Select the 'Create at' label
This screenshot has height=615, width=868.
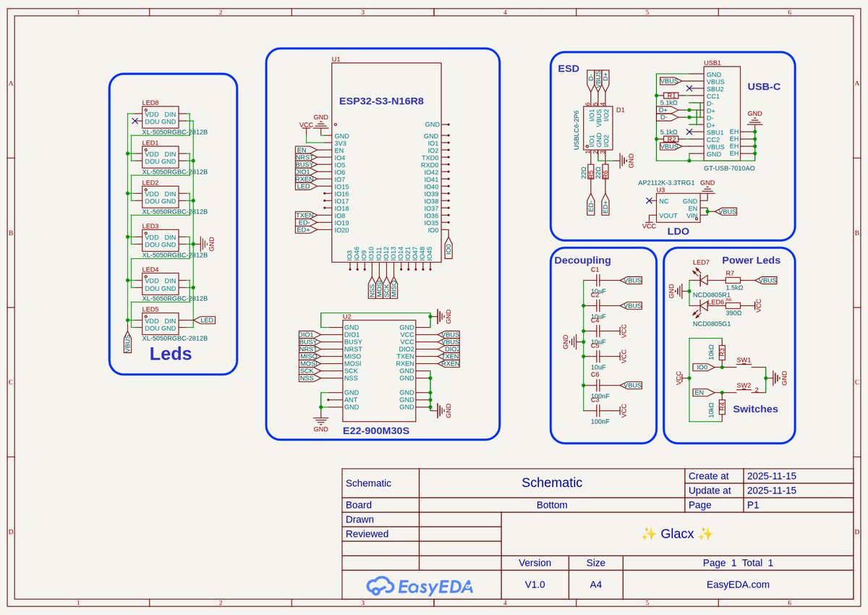coord(709,476)
